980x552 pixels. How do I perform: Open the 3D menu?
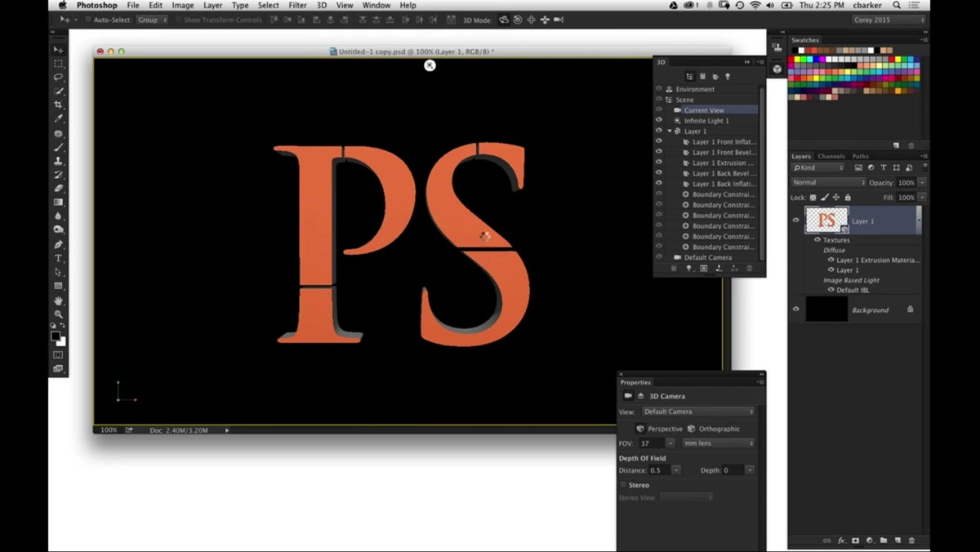click(322, 5)
